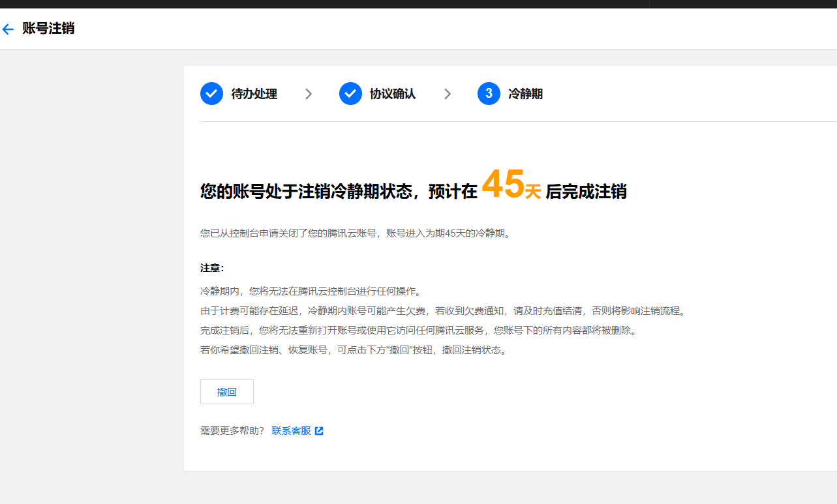Select the 冷静期 step label

pos(526,94)
